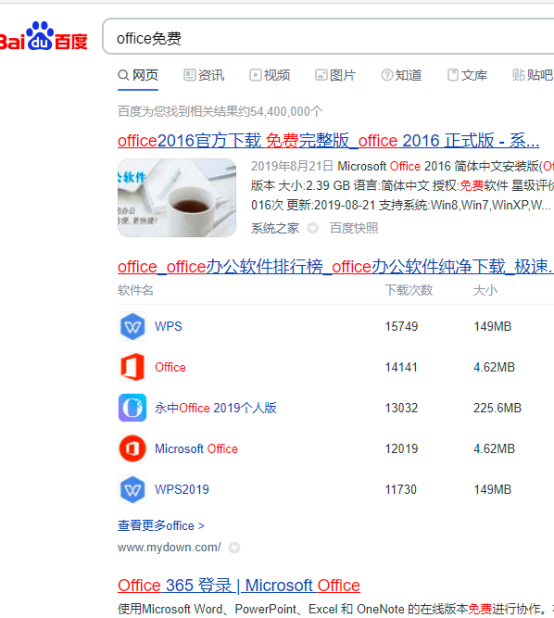Open the 百度快照 cached link
Image resolution: width=554 pixels, height=618 pixels.
click(354, 228)
